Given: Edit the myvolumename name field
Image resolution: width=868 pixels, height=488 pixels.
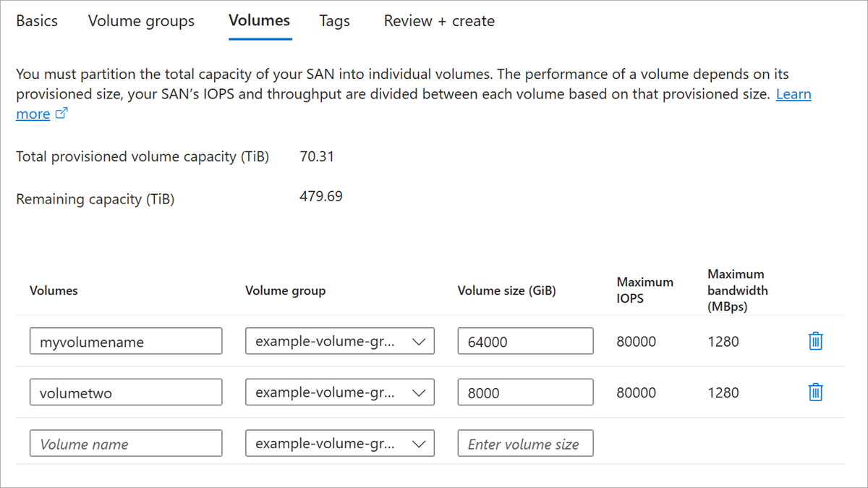Looking at the screenshot, I should (x=126, y=341).
